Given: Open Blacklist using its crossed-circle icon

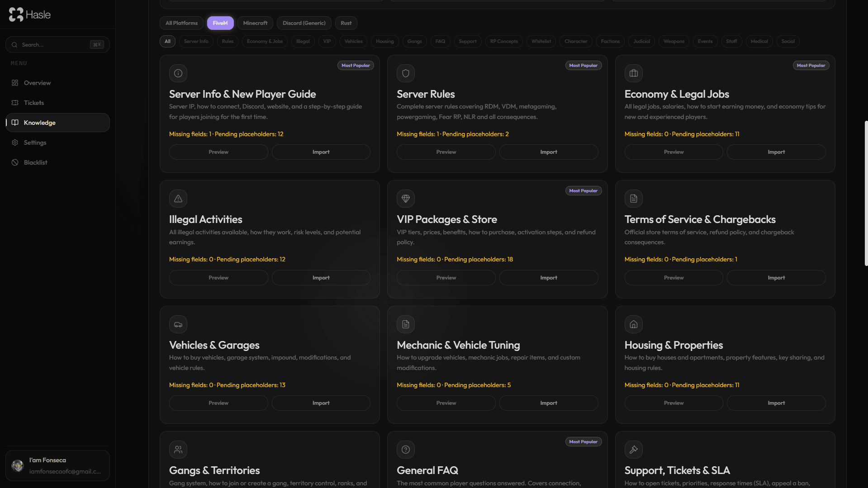Looking at the screenshot, I should [14, 162].
